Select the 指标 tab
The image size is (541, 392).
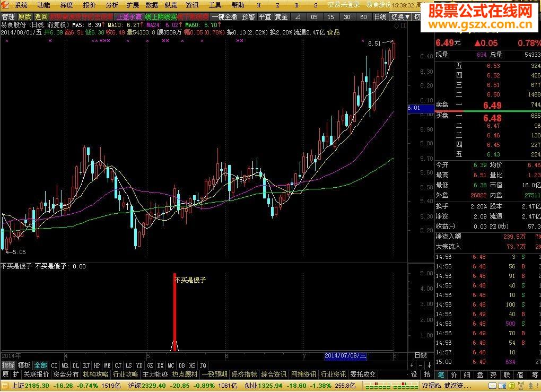point(8,365)
